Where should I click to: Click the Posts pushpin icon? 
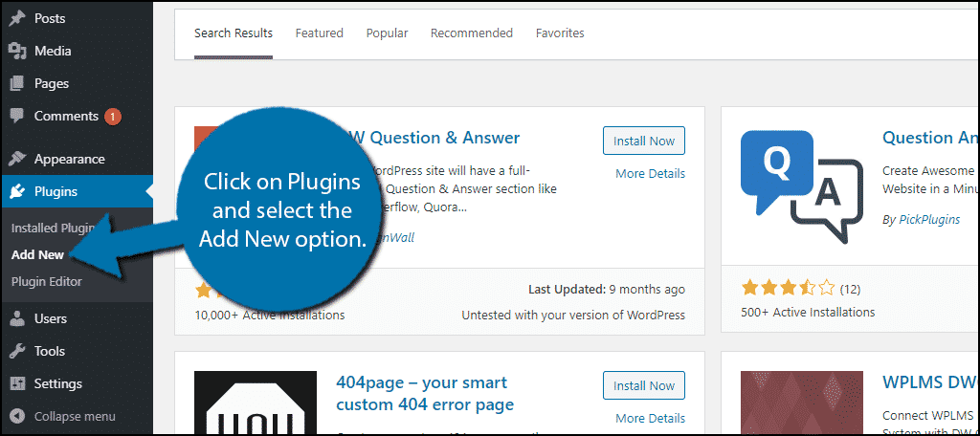click(17, 19)
